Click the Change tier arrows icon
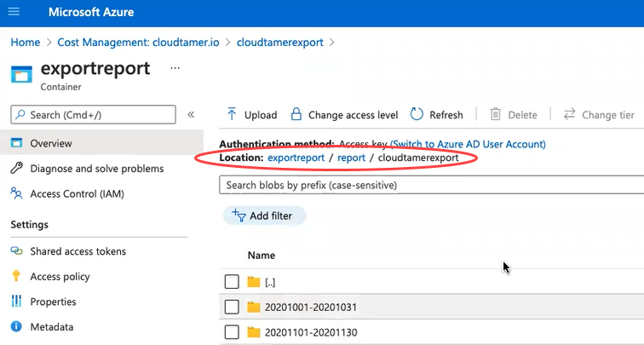 point(569,115)
